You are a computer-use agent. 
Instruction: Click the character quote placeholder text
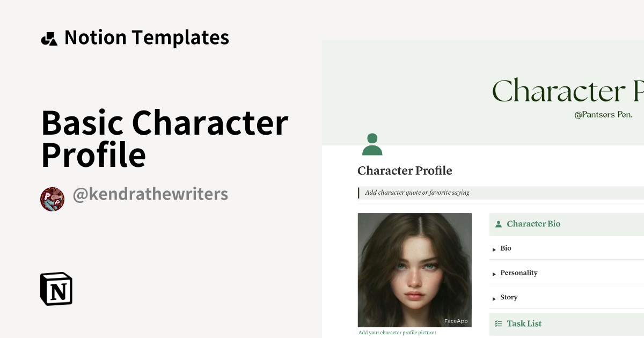pyautogui.click(x=416, y=192)
